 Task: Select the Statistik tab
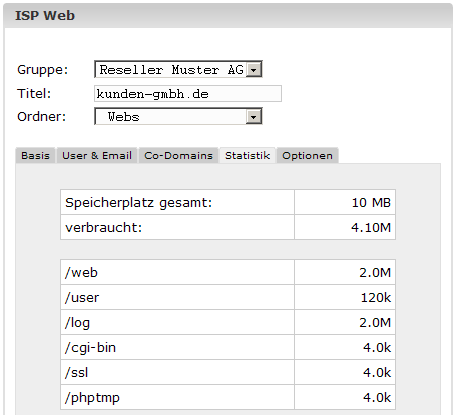tap(247, 155)
